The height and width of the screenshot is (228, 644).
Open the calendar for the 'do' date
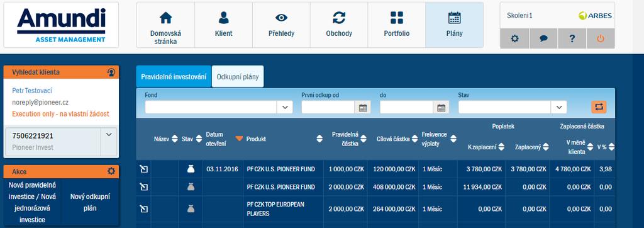coord(441,108)
